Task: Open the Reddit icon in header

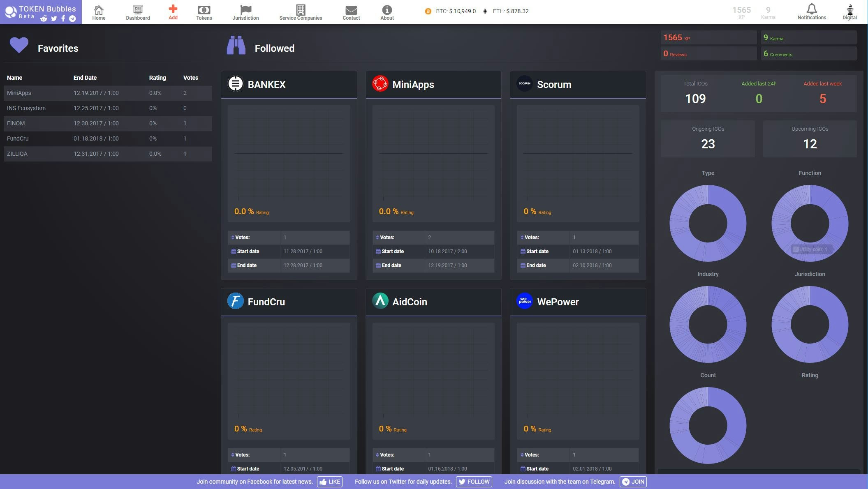Action: [44, 18]
